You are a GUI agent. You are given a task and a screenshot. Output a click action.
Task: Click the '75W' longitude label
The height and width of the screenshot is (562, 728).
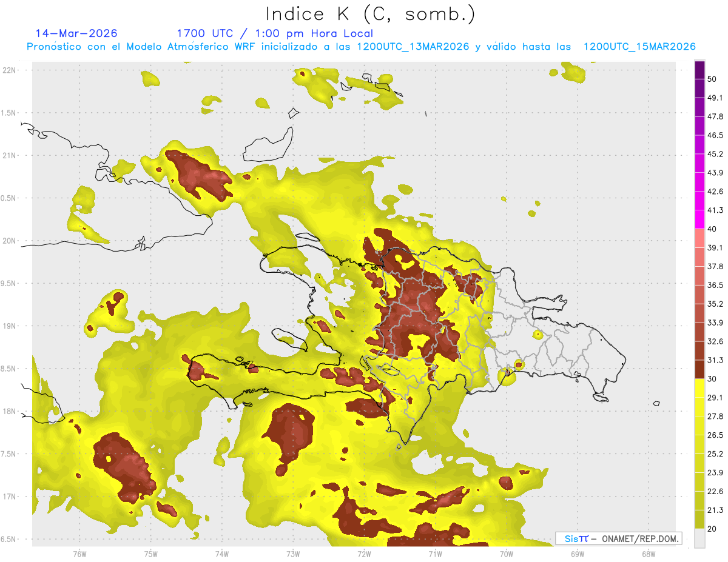tap(151, 554)
